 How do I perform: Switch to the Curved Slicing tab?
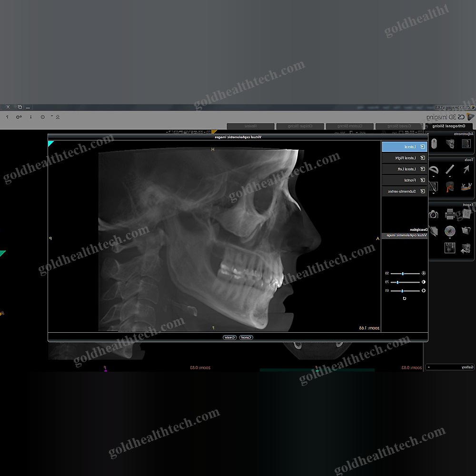pyautogui.click(x=399, y=126)
